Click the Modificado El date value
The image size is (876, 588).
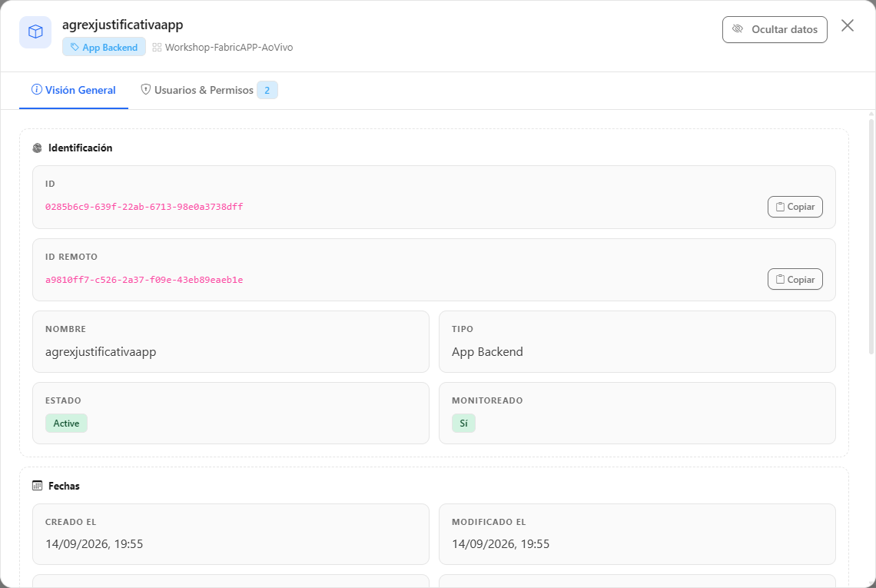(x=500, y=544)
